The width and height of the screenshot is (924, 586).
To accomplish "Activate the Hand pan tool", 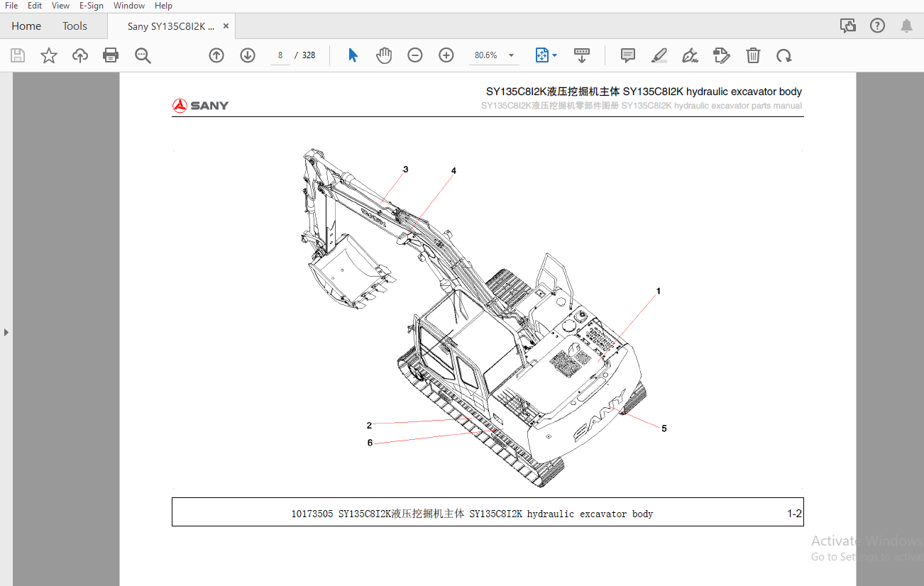I will click(x=384, y=55).
